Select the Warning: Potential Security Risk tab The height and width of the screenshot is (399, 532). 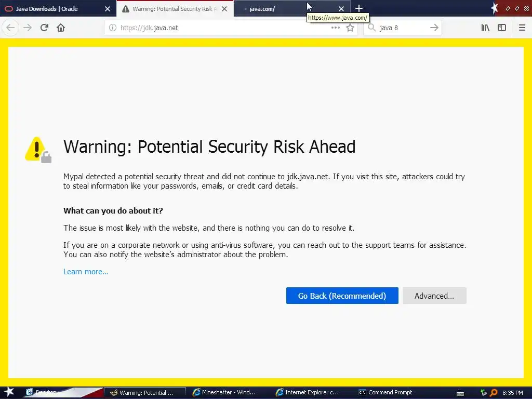[175, 9]
